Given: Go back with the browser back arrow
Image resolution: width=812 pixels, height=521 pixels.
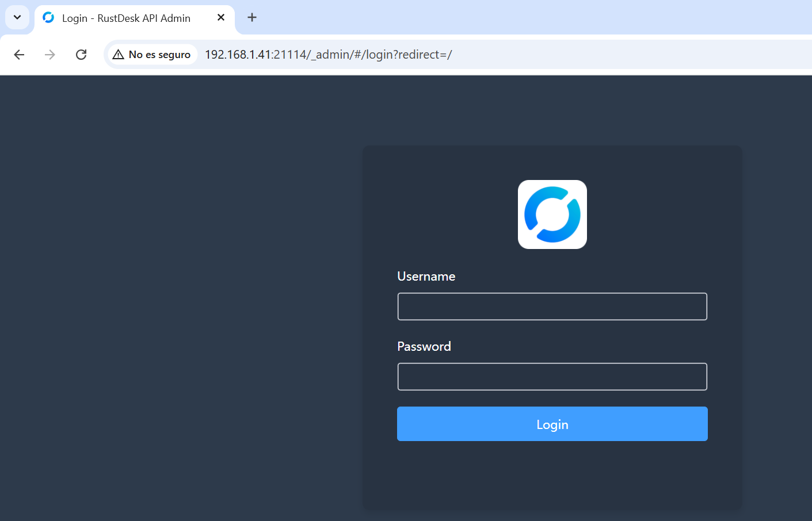Looking at the screenshot, I should tap(19, 55).
